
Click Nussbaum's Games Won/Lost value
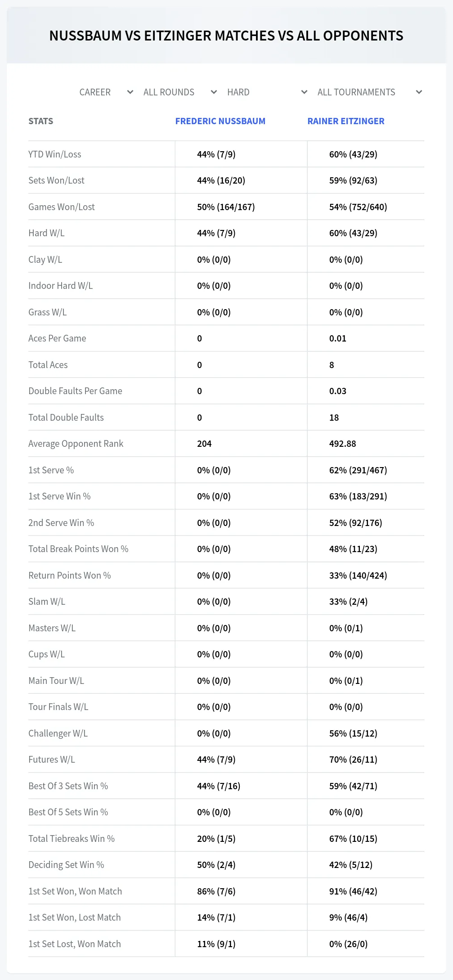tap(226, 207)
